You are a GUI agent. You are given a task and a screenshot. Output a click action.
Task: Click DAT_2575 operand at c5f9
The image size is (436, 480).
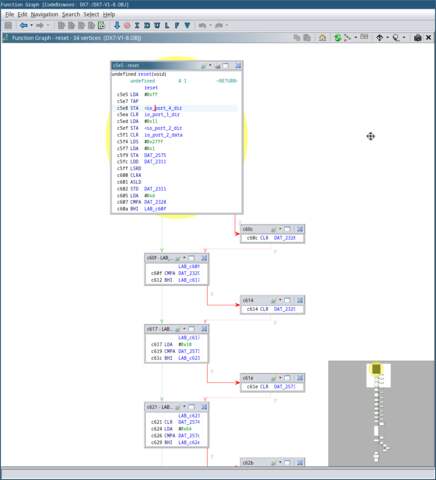coord(155,155)
